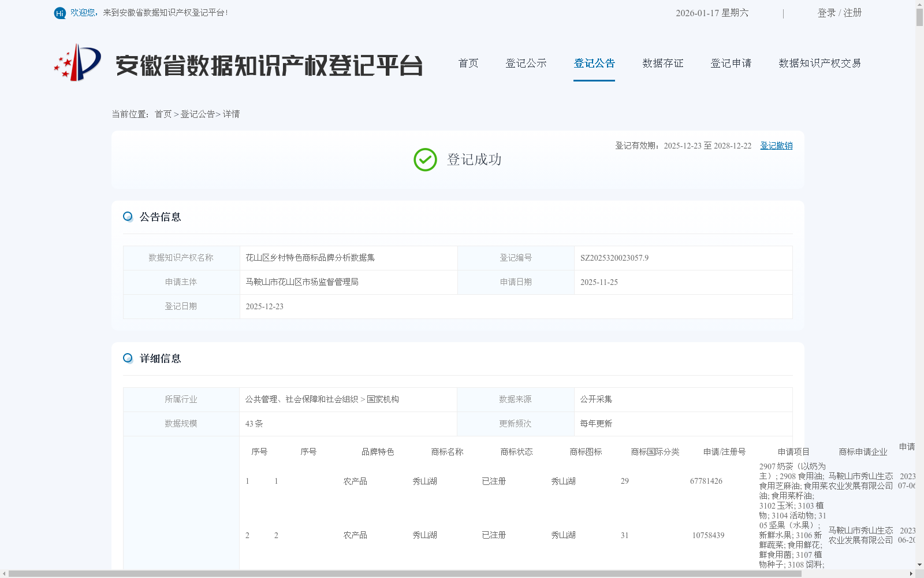Click the data source value 公开采集

[596, 399]
